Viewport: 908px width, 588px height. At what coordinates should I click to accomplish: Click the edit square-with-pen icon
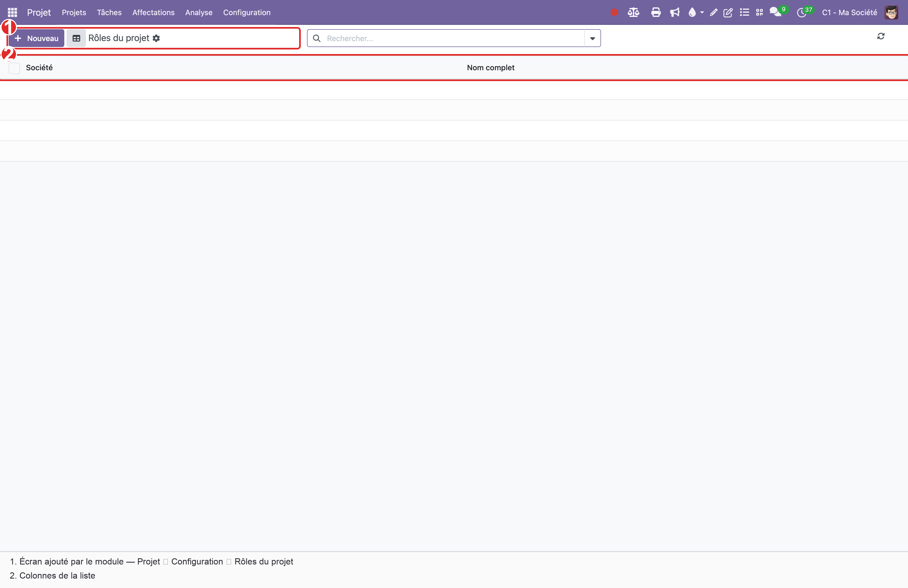(x=728, y=13)
